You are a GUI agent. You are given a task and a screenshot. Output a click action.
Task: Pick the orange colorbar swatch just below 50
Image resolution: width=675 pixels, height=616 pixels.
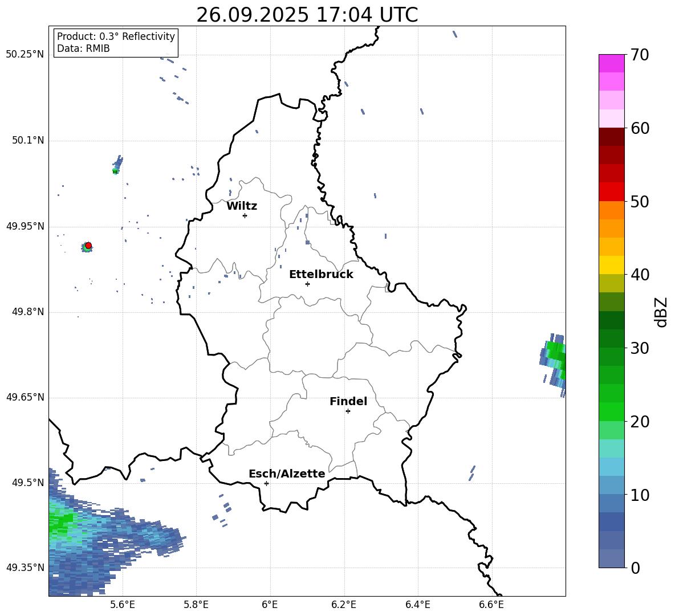click(x=611, y=210)
